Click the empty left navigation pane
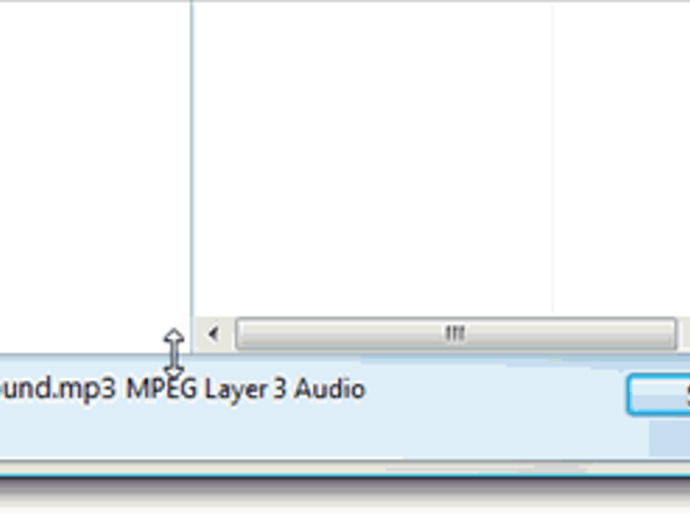The image size is (690, 518). (95, 176)
